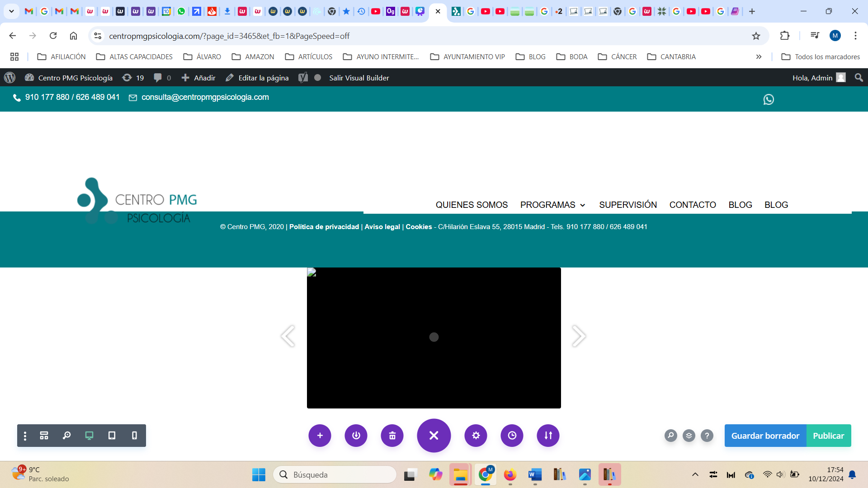The image size is (868, 488).
Task: Open the WhatsApp icon in header
Action: tap(769, 99)
